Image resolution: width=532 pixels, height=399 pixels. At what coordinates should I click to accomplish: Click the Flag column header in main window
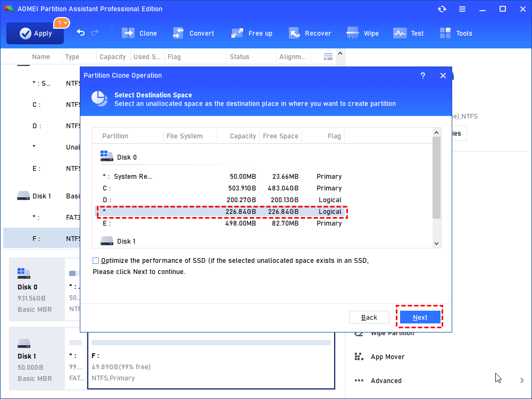pyautogui.click(x=174, y=57)
